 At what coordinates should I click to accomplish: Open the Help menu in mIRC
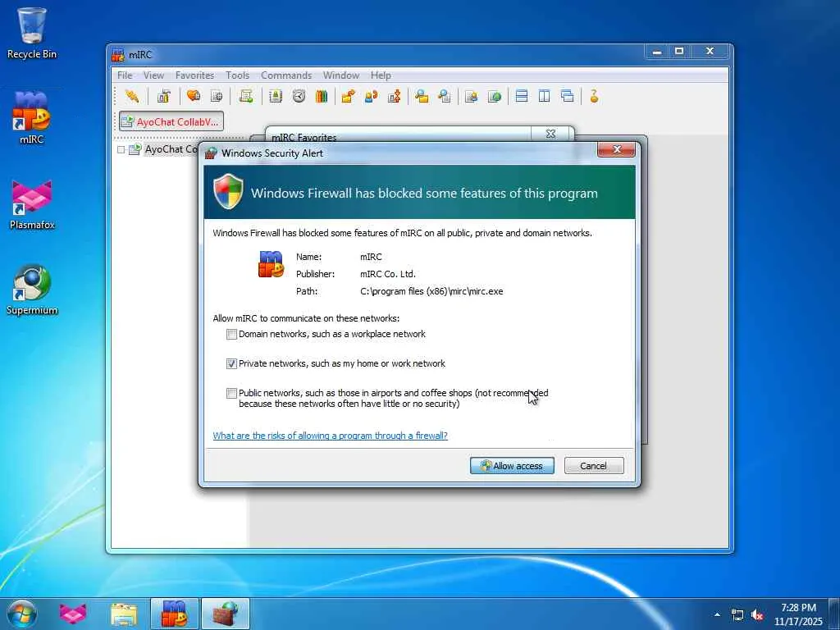pos(381,75)
